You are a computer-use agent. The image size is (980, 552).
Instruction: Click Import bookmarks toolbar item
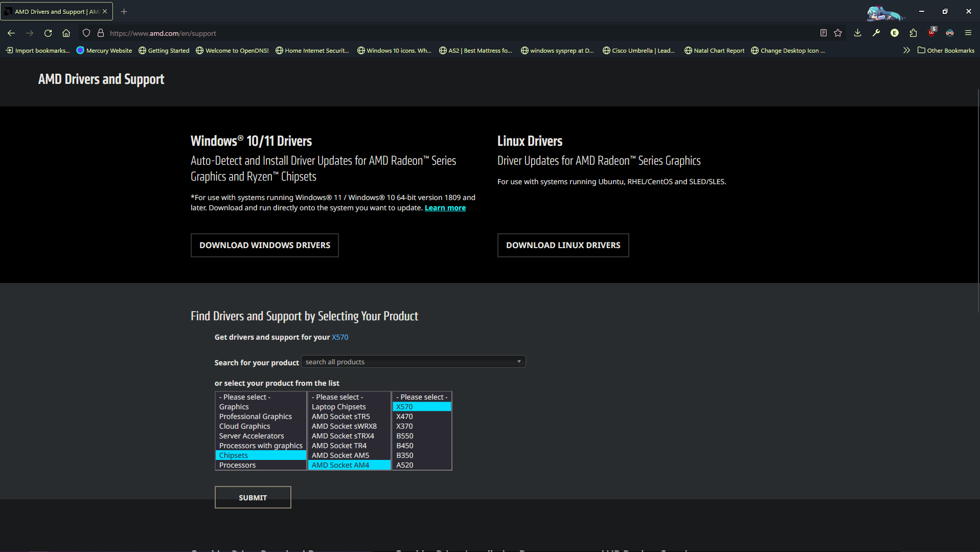click(38, 50)
